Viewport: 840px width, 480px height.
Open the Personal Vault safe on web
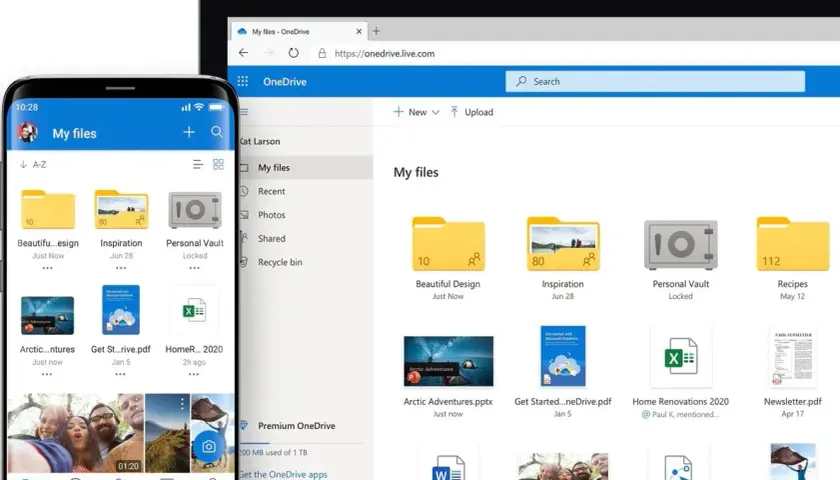[x=680, y=245]
